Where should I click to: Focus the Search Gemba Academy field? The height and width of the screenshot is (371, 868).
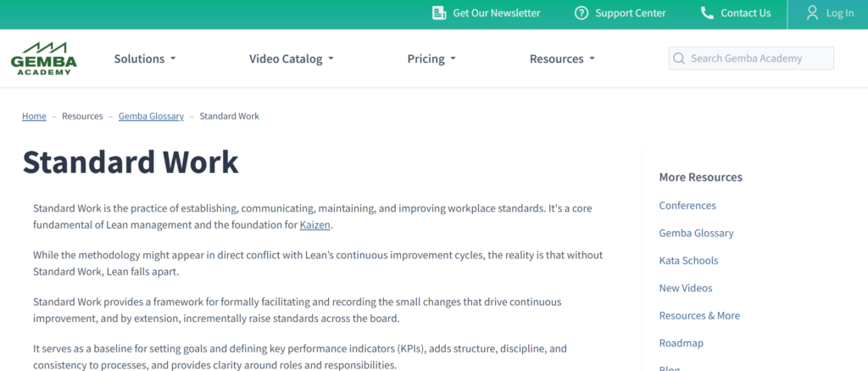coord(759,58)
